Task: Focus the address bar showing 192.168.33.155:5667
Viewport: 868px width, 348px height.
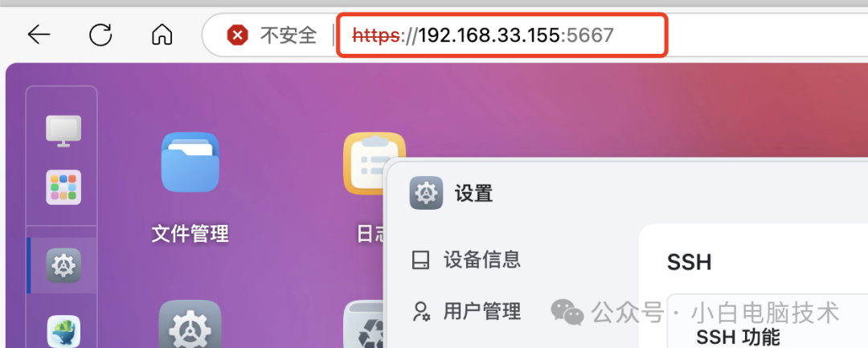Action: (502, 35)
